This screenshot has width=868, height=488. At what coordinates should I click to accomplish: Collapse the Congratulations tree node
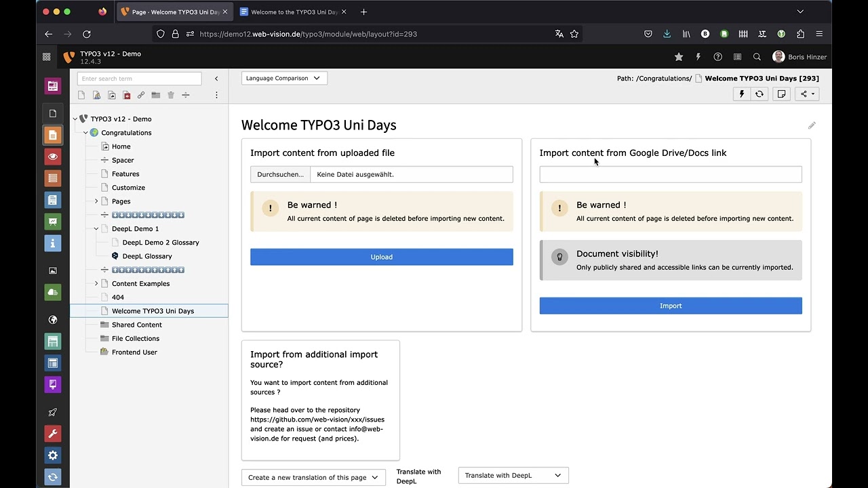click(85, 133)
